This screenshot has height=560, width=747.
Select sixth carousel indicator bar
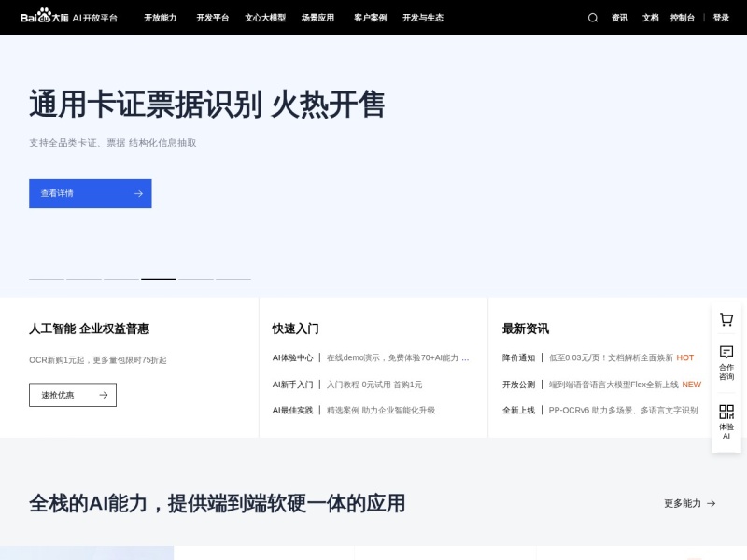click(233, 279)
